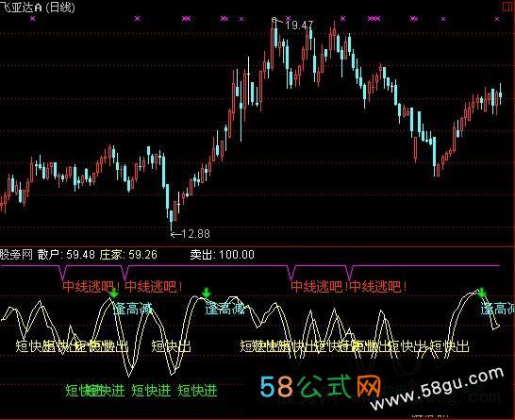Image resolution: width=515 pixels, height=420 pixels.
Task: Click the first green down arrow signal
Action: [114, 293]
